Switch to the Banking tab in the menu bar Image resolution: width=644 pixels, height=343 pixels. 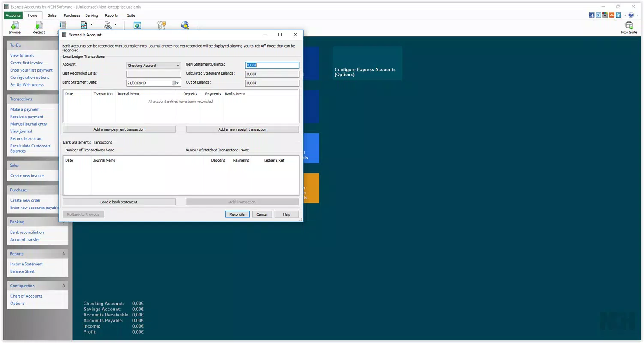point(92,15)
